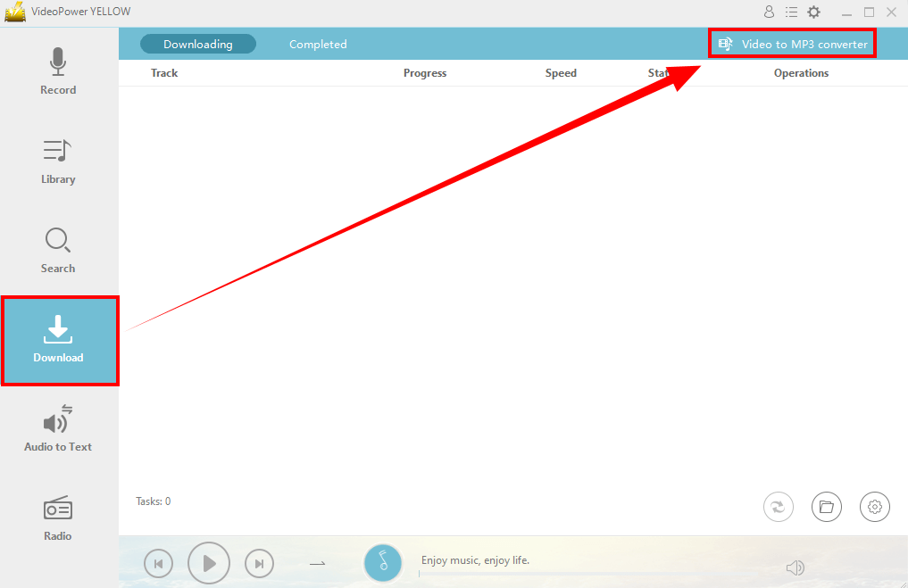Viewport: 908px width, 588px height.
Task: Play the current track
Action: [x=208, y=563]
